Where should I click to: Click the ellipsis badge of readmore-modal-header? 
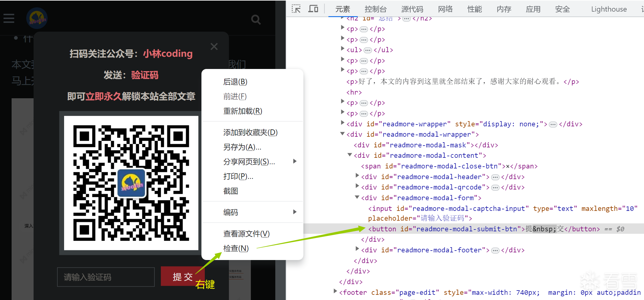(495, 177)
